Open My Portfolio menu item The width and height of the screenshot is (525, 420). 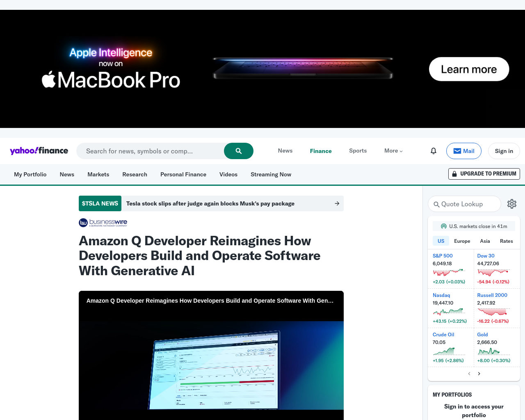(x=30, y=174)
